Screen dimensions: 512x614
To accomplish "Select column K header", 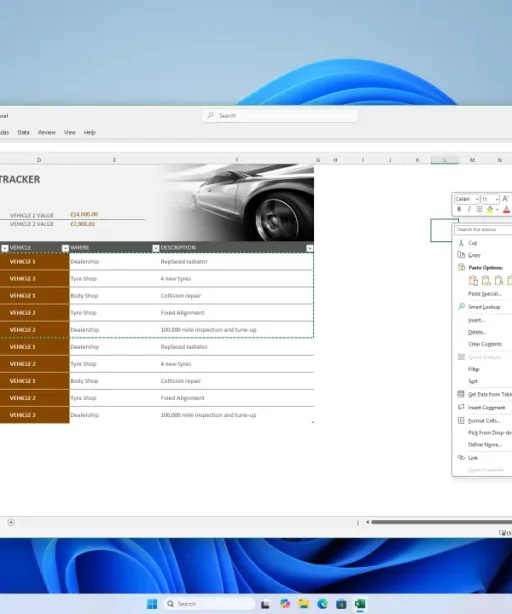I will coord(417,160).
